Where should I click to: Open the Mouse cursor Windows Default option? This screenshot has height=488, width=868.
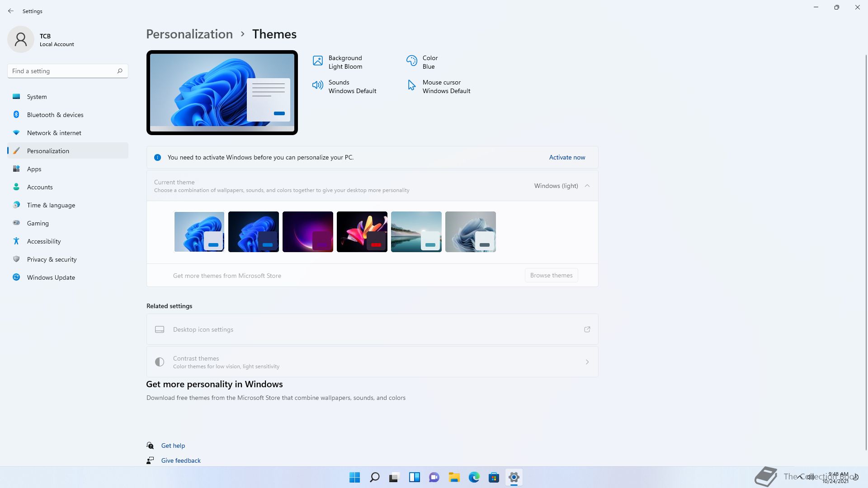pyautogui.click(x=439, y=87)
